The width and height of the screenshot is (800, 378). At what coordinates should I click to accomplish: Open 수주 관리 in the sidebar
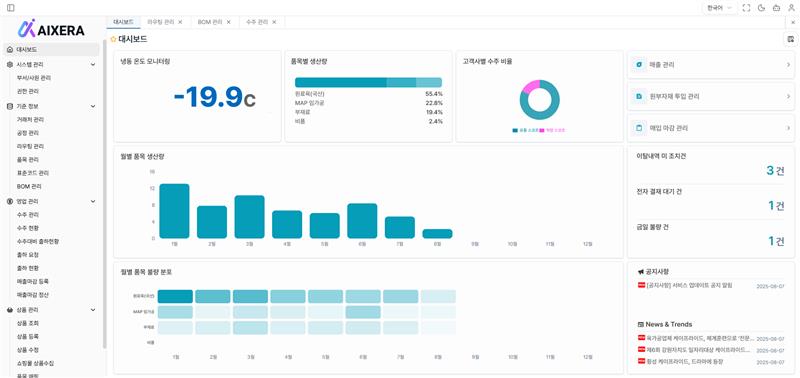point(28,215)
